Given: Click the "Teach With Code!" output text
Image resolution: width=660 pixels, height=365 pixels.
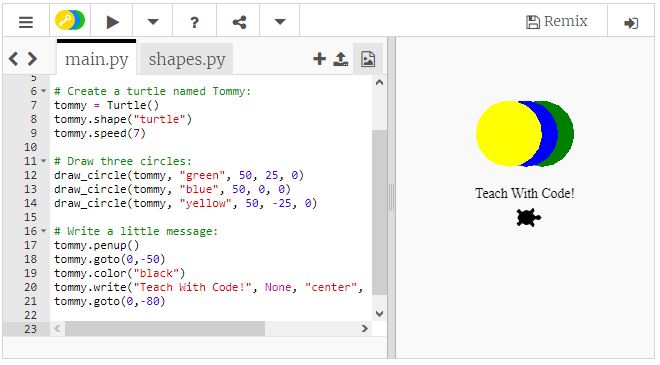Looking at the screenshot, I should coord(524,193).
